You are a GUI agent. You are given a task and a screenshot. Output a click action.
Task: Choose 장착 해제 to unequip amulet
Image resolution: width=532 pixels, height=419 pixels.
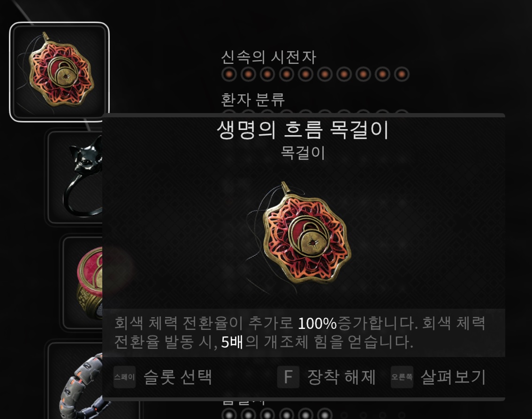[342, 377]
